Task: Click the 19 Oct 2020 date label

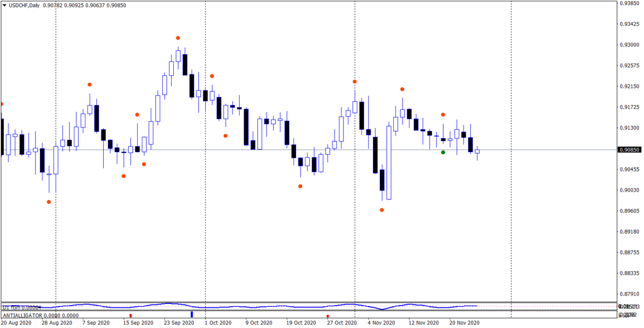Action: pyautogui.click(x=302, y=323)
